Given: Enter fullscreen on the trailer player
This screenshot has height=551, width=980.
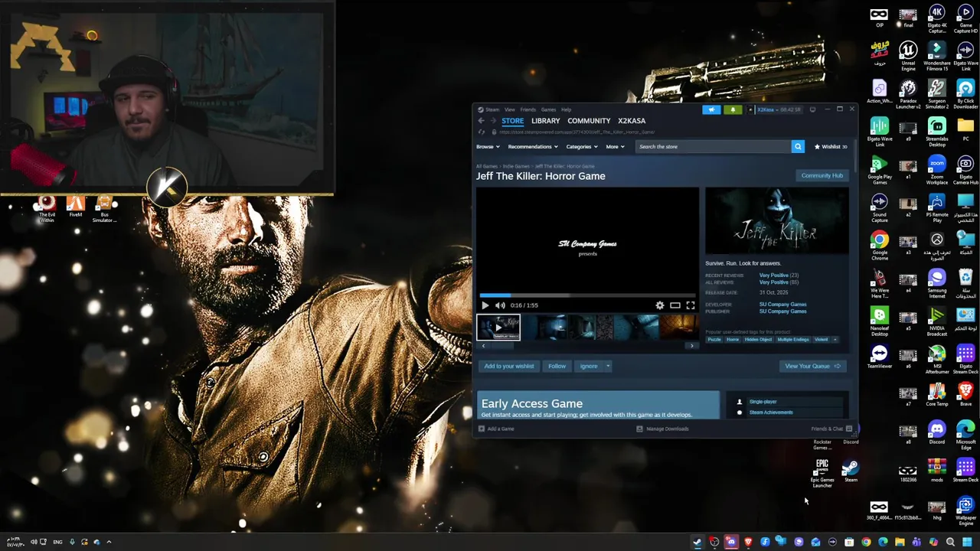Looking at the screenshot, I should coord(690,305).
